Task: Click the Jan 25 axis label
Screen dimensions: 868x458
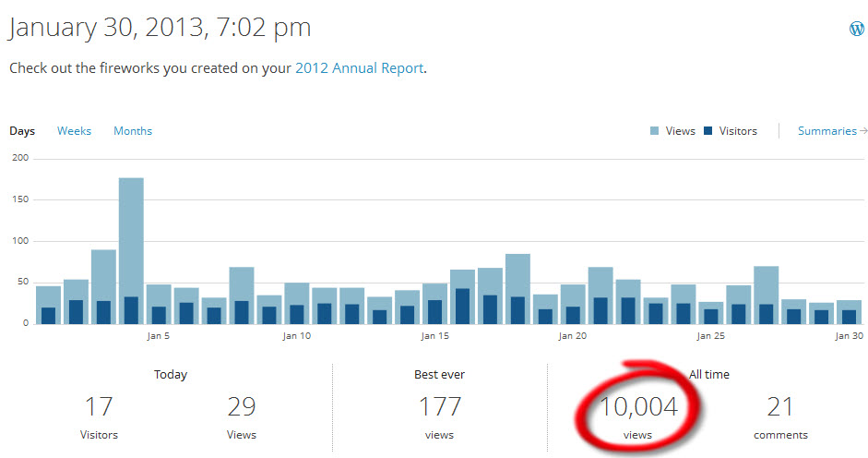Action: point(710,336)
